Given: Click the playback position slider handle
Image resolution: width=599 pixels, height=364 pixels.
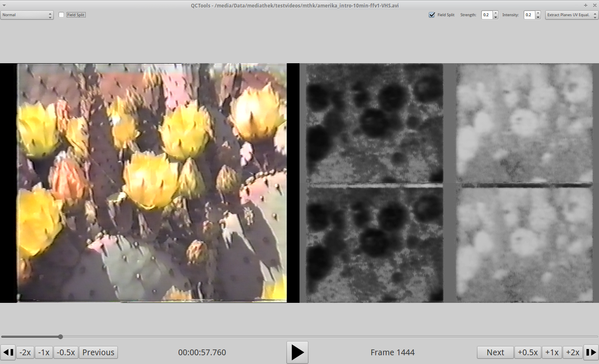Looking at the screenshot, I should (60, 337).
